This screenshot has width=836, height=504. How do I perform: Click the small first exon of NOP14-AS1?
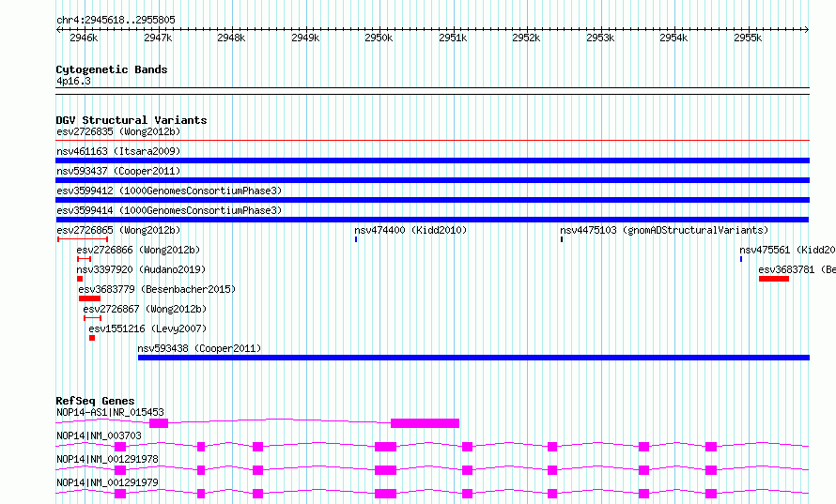159,423
